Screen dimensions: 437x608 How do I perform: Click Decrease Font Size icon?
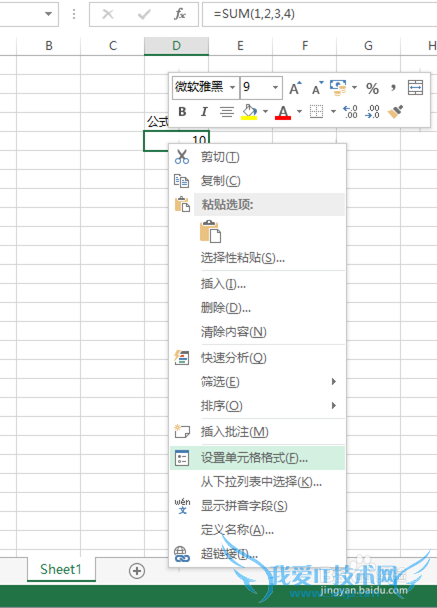318,88
